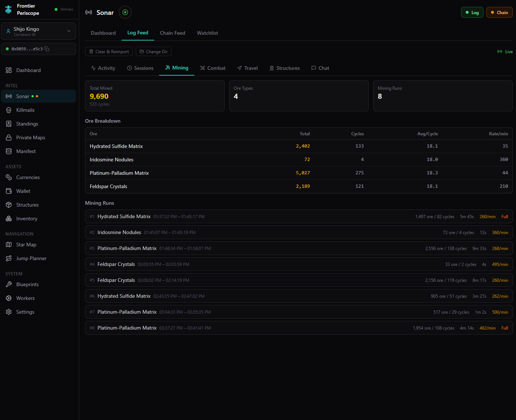
Task: Open Sonar in sidebar
Action: point(39,96)
